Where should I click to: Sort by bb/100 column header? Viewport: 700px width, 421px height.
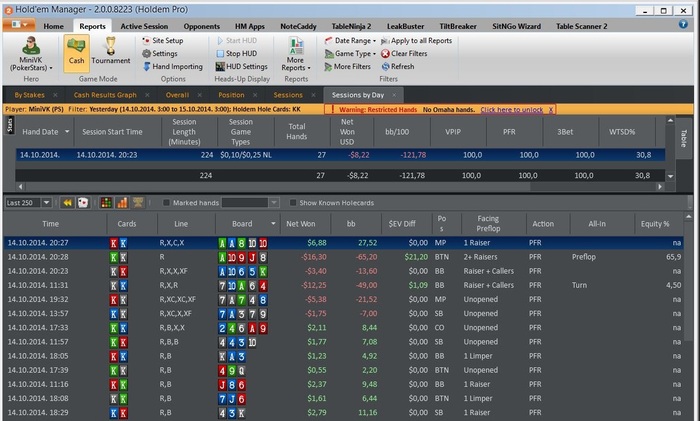point(397,132)
